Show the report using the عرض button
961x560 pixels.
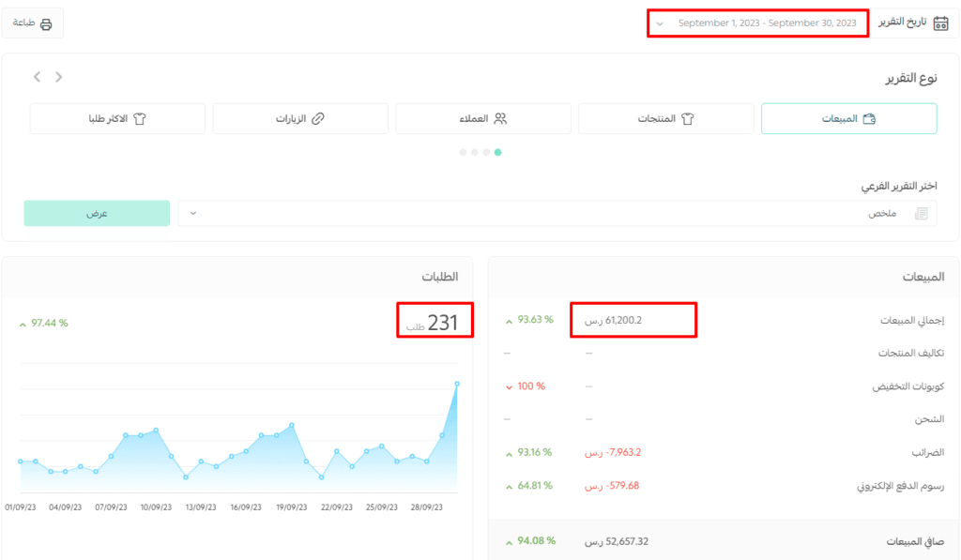point(97,213)
